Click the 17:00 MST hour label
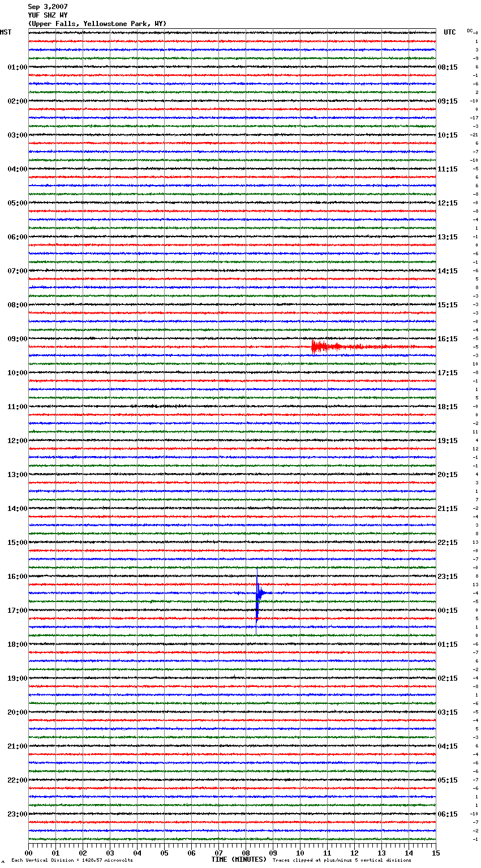The height and width of the screenshot is (868, 481). click(18, 611)
